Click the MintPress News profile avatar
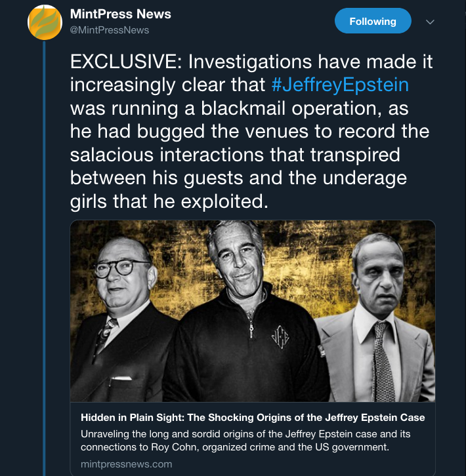 coord(44,22)
